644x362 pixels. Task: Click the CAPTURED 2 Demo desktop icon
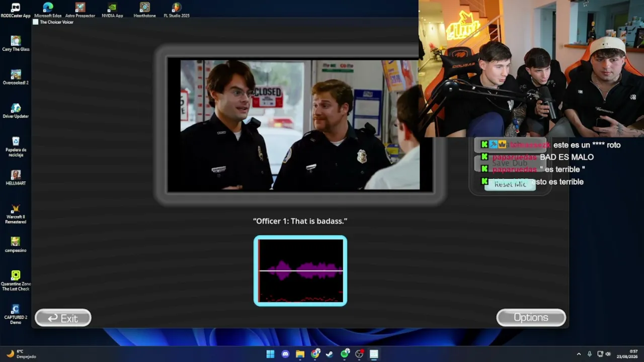point(16,314)
